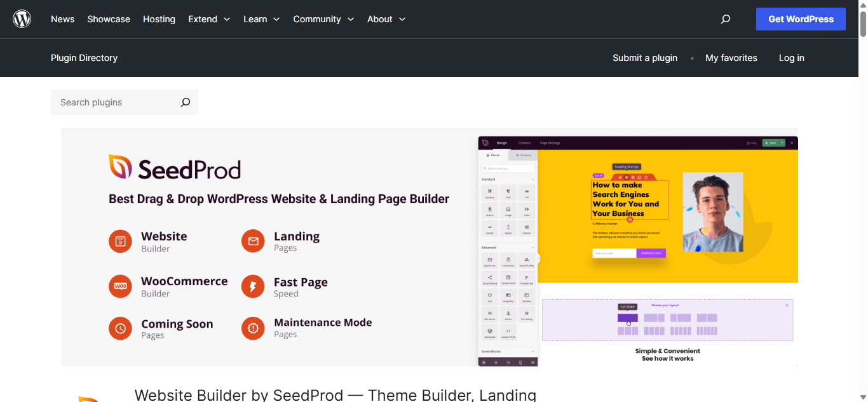Click the WordPress logo in the top bar

pyautogui.click(x=22, y=18)
